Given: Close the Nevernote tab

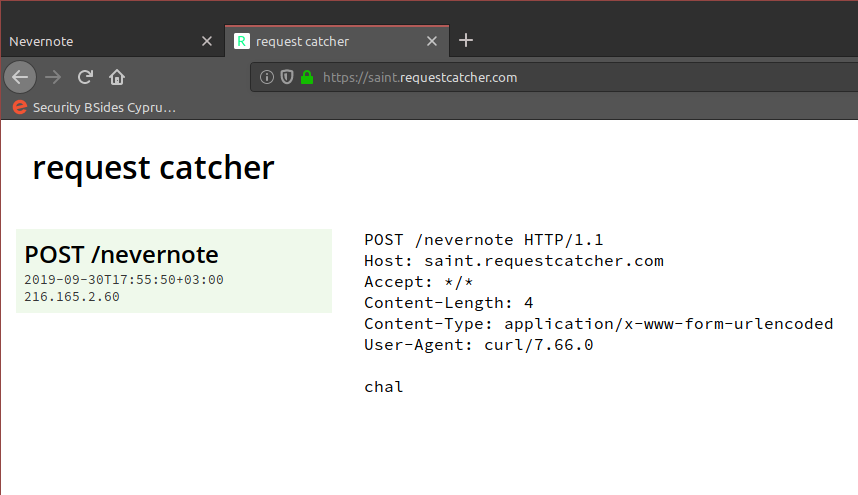Looking at the screenshot, I should pos(207,42).
